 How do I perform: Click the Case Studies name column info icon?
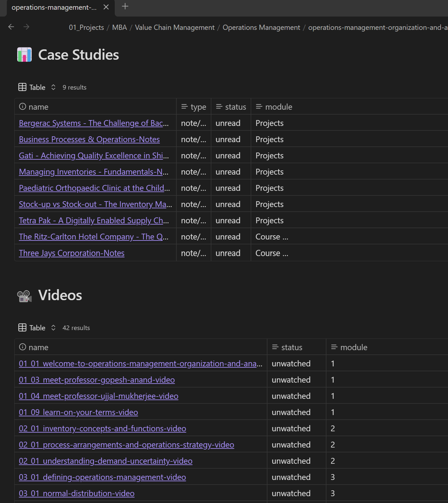(x=22, y=107)
